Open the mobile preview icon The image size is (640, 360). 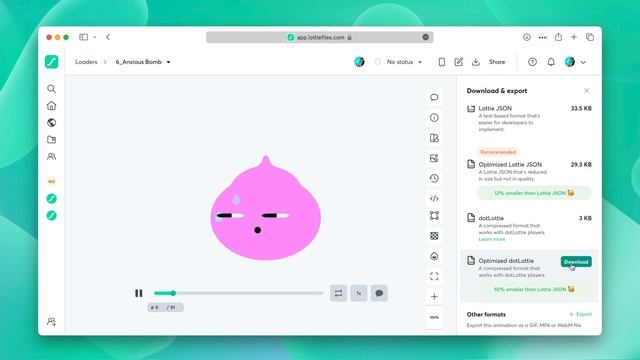coord(442,62)
